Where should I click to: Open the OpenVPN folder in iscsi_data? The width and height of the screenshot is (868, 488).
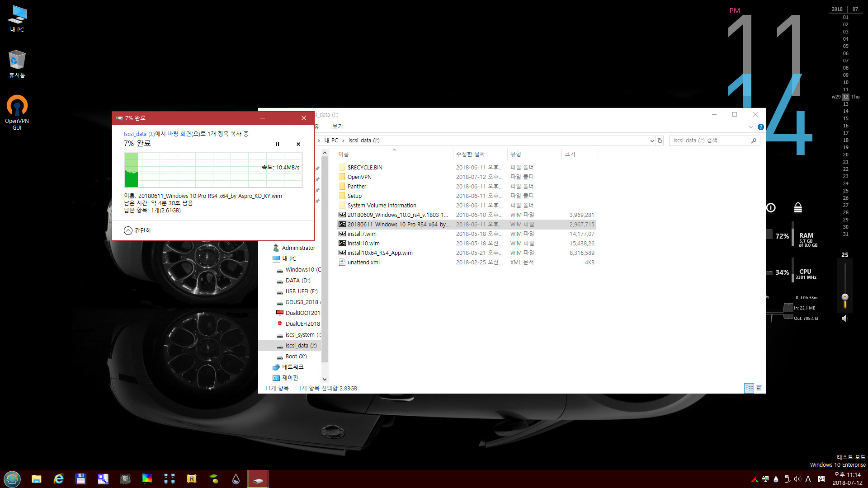point(359,177)
